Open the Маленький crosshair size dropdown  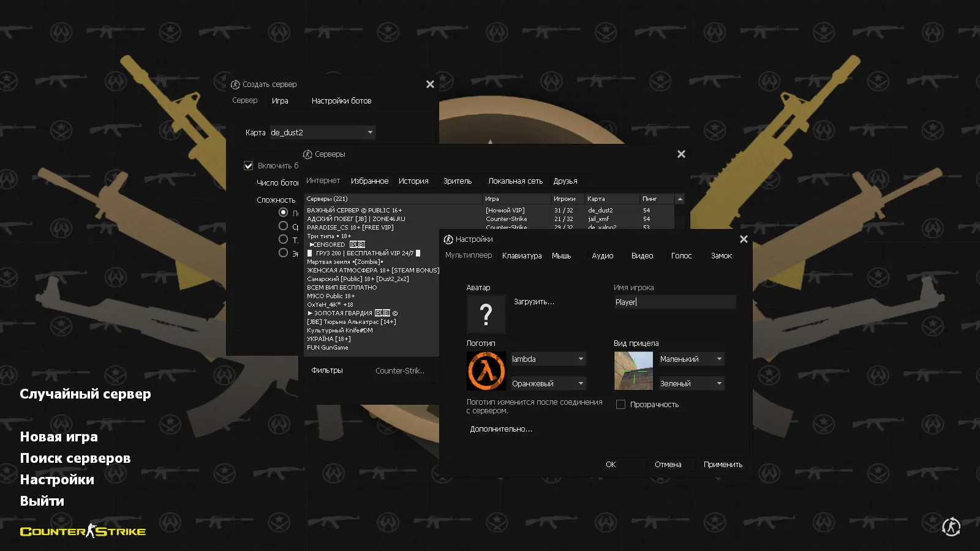coord(692,359)
